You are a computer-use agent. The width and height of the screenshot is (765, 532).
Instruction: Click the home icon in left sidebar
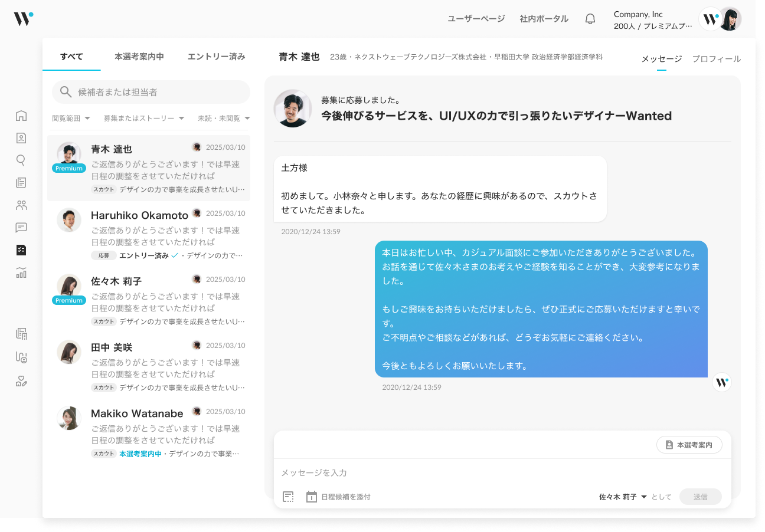point(21,116)
